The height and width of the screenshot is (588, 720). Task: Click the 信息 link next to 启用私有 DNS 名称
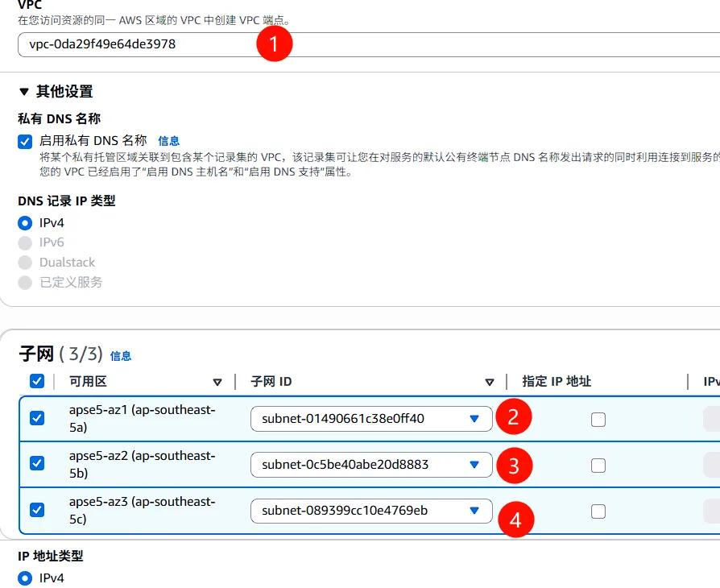(x=169, y=139)
